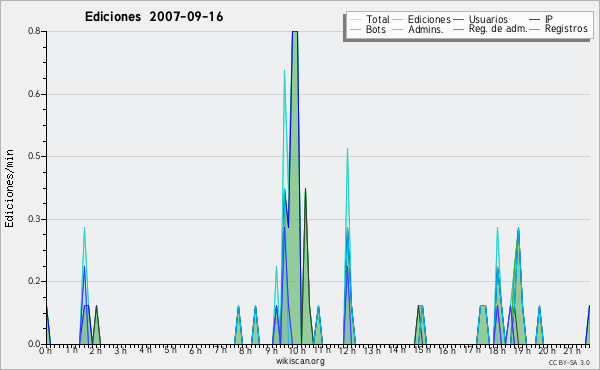Click the 21 h x-axis label
The height and width of the screenshot is (370, 600).
pyautogui.click(x=572, y=350)
